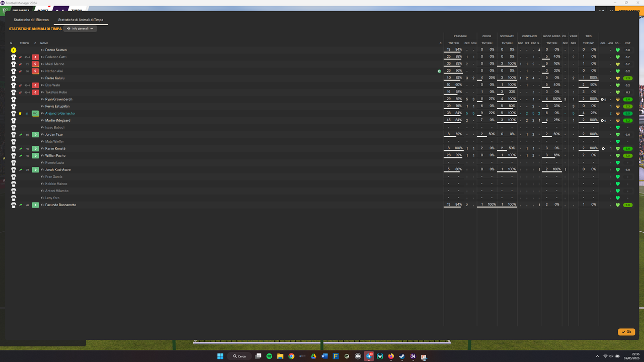Click red substitution-off icon for Nathan Aké

click(x=35, y=71)
